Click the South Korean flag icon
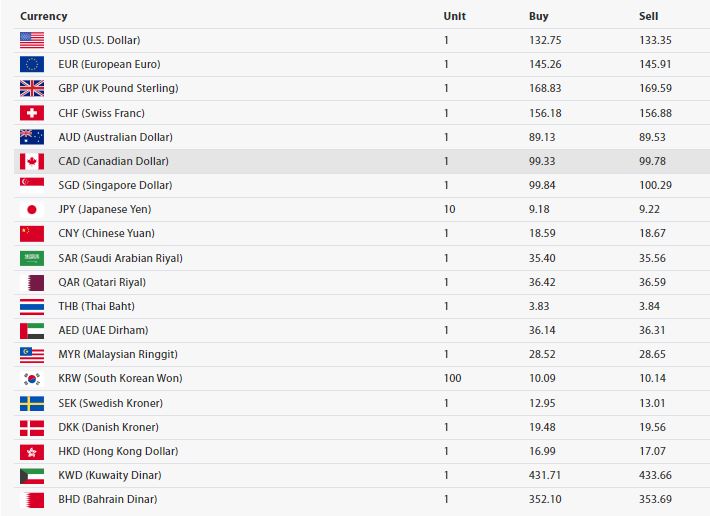 pyautogui.click(x=32, y=379)
